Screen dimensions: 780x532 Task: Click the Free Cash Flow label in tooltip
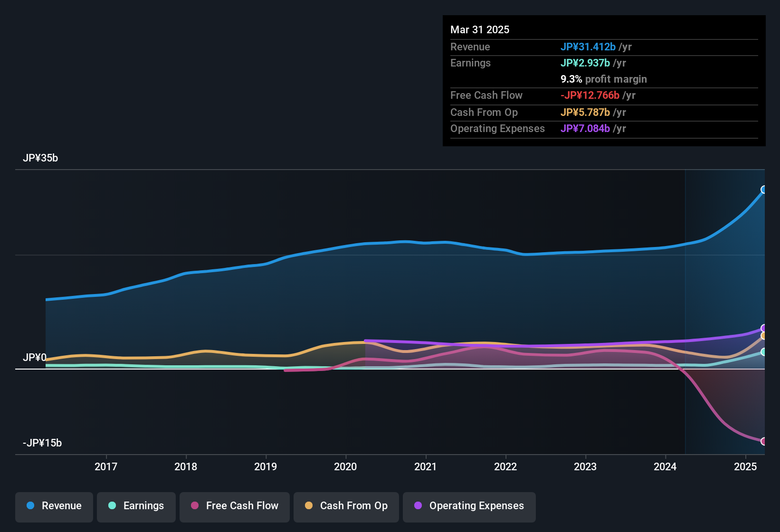(486, 95)
